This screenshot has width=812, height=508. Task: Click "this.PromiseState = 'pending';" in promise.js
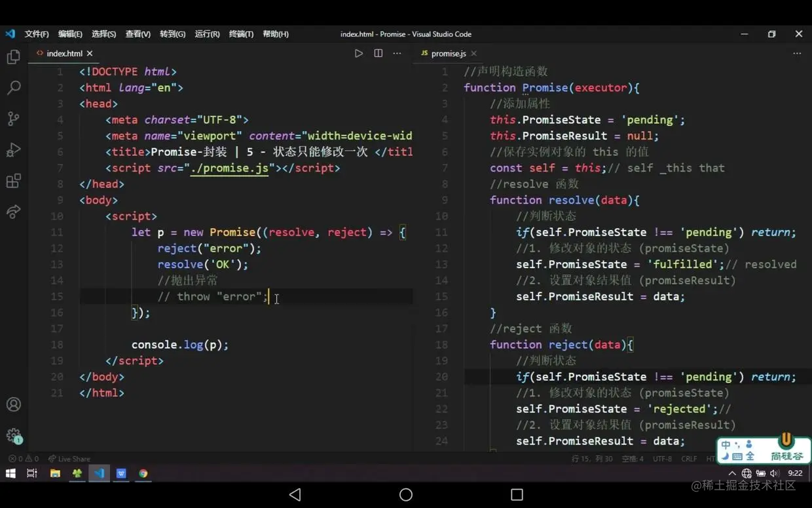coord(587,120)
